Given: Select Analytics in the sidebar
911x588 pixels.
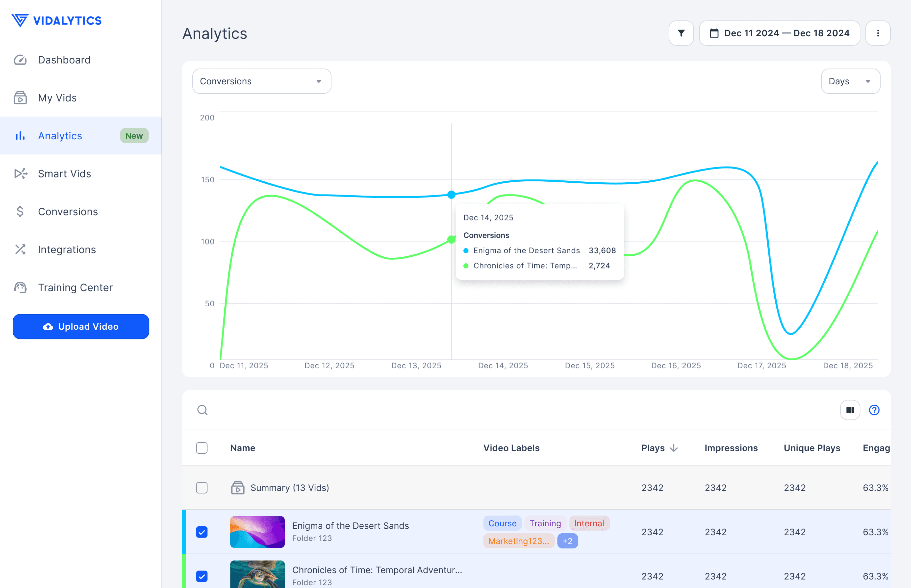Looking at the screenshot, I should [x=81, y=136].
